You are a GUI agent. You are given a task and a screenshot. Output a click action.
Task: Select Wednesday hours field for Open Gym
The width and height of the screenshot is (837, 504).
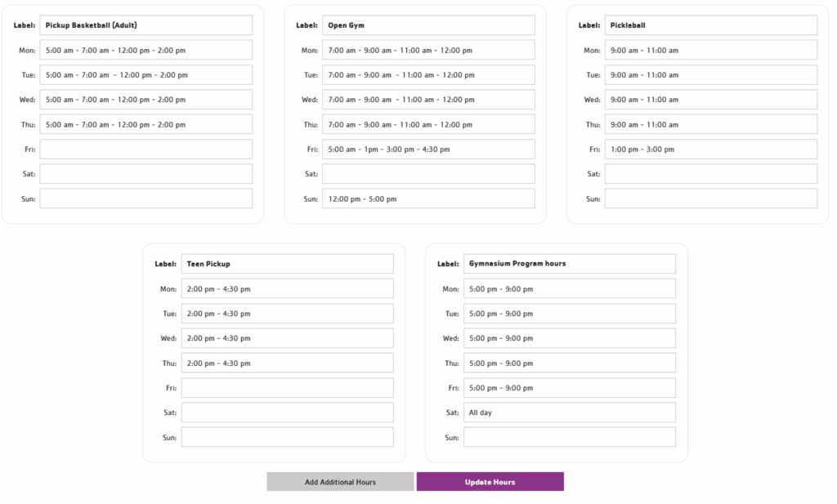[x=428, y=99]
